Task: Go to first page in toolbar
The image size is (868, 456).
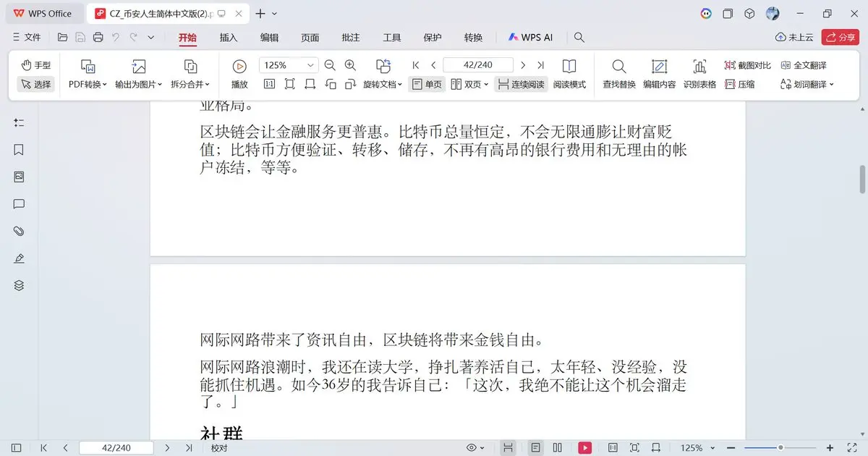Action: 416,65
